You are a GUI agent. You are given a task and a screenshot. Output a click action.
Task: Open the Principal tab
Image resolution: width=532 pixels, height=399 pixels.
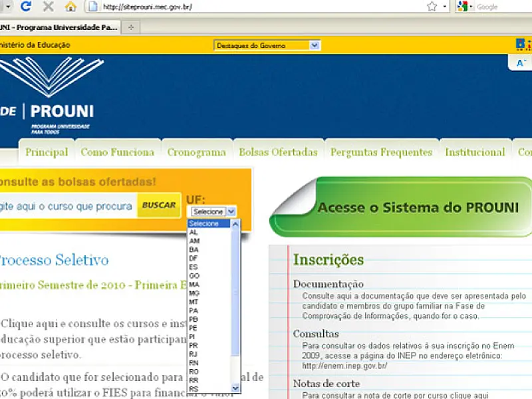point(47,152)
